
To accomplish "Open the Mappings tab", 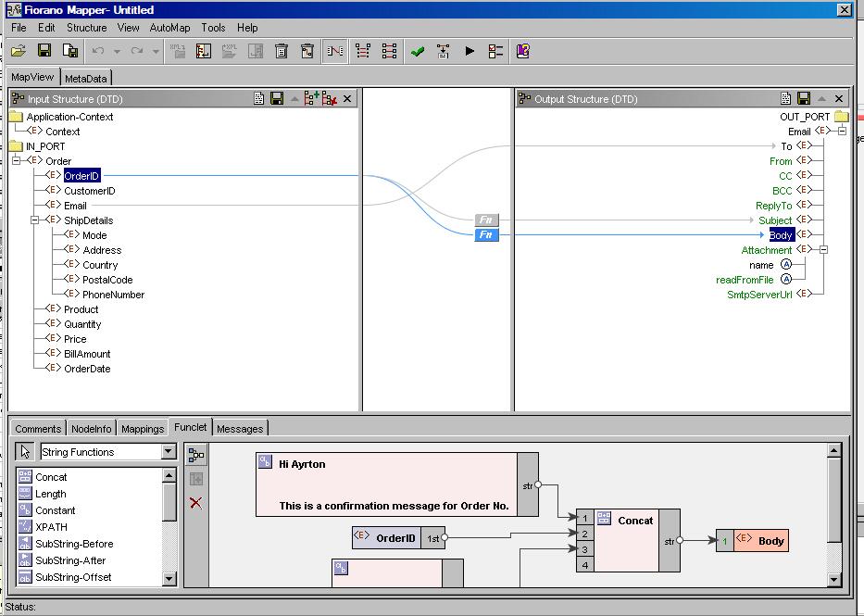I will tap(143, 428).
